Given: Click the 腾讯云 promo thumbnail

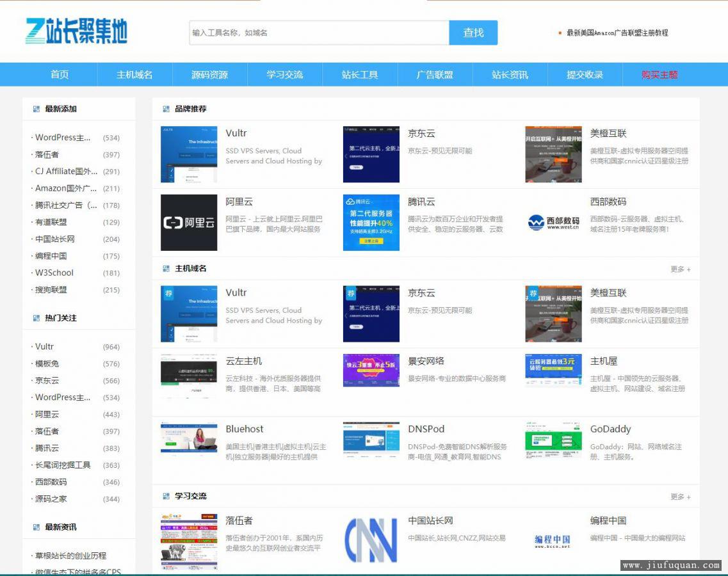Looking at the screenshot, I should [371, 222].
